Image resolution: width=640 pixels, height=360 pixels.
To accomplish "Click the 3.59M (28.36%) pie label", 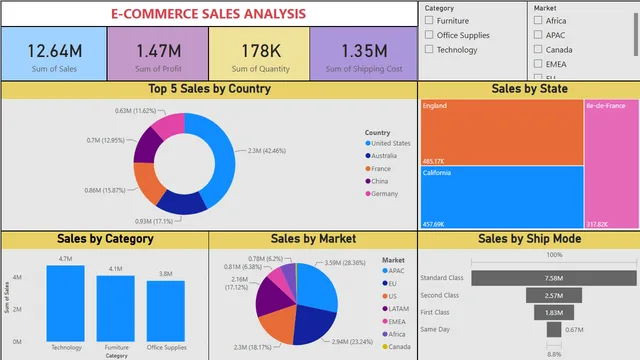I will pos(345,262).
